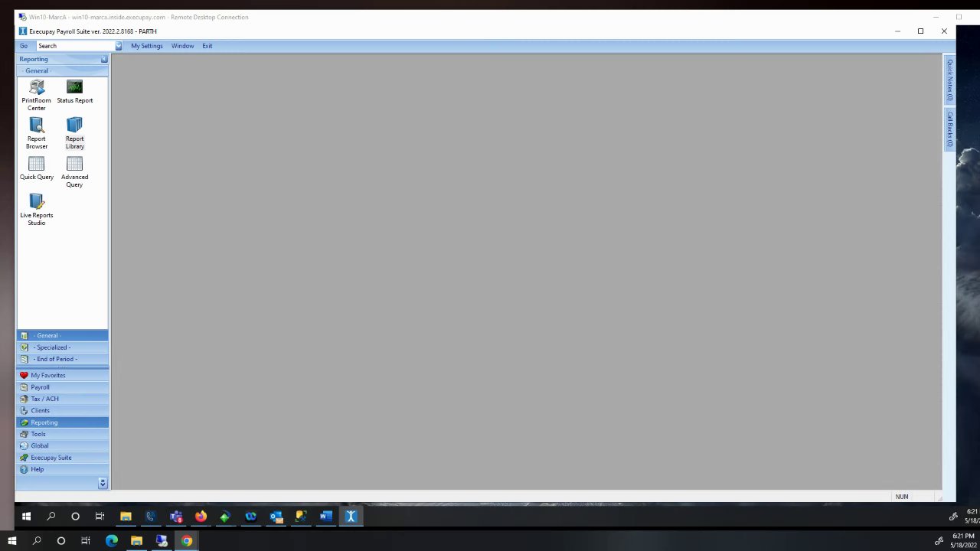Switch to the Tools section

[x=62, y=434]
